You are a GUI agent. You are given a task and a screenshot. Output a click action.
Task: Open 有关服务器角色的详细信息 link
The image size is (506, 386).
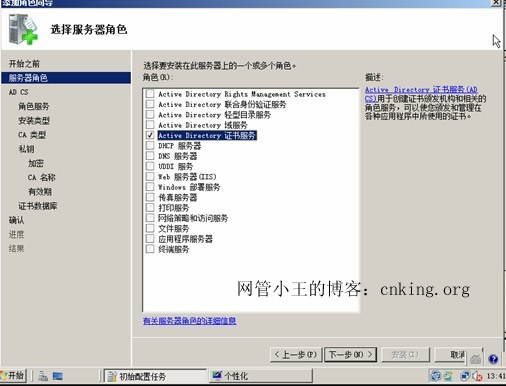pyautogui.click(x=189, y=321)
